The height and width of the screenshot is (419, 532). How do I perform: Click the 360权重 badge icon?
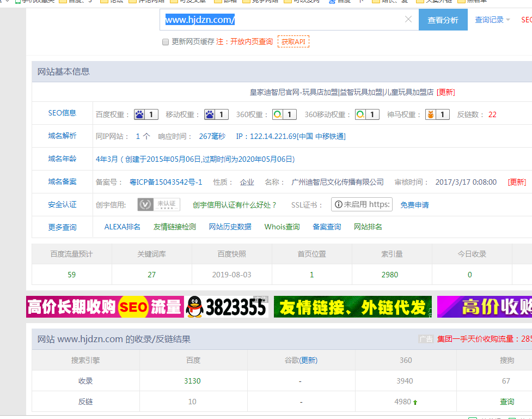[x=284, y=114]
